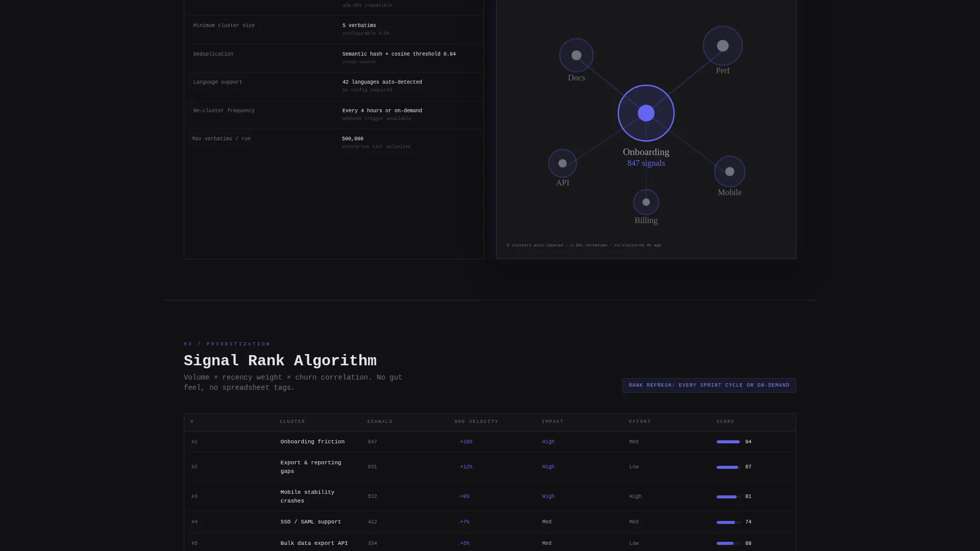Screen dimensions: 980x551
Task: Click the rank #4 cell
Action: click(x=194, y=522)
